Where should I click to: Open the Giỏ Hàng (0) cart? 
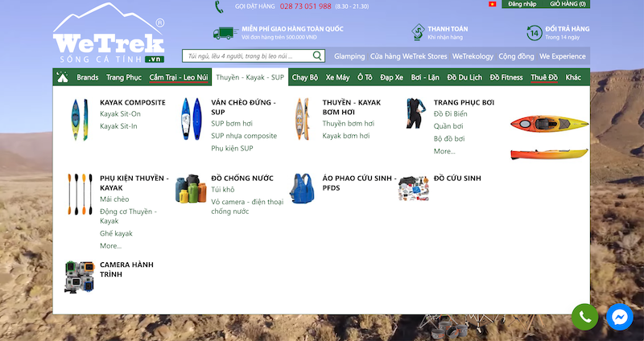568,4
